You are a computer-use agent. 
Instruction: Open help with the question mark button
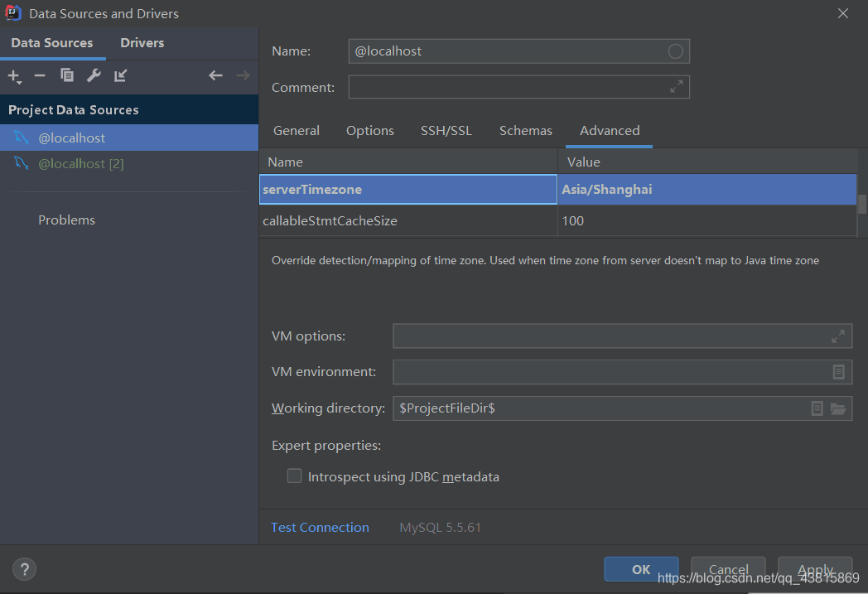pos(24,569)
